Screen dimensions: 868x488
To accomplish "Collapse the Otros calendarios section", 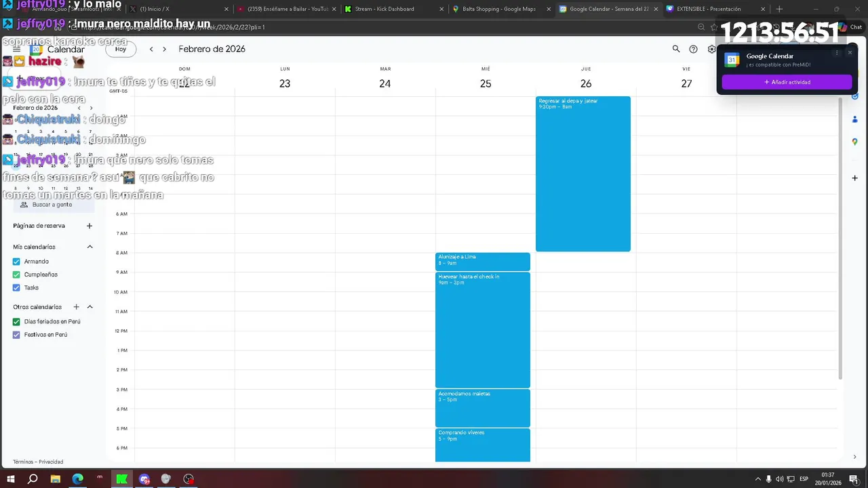I will [x=90, y=307].
